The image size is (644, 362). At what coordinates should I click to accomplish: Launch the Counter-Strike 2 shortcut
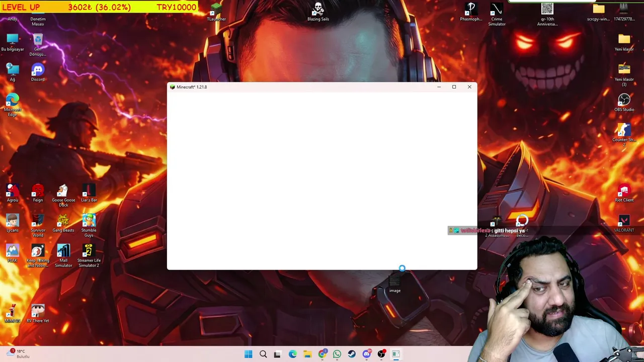(624, 135)
